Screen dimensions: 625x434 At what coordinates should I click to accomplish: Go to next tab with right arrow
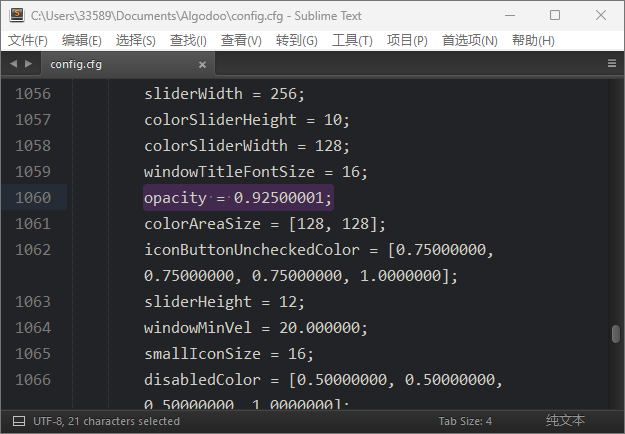click(x=28, y=63)
